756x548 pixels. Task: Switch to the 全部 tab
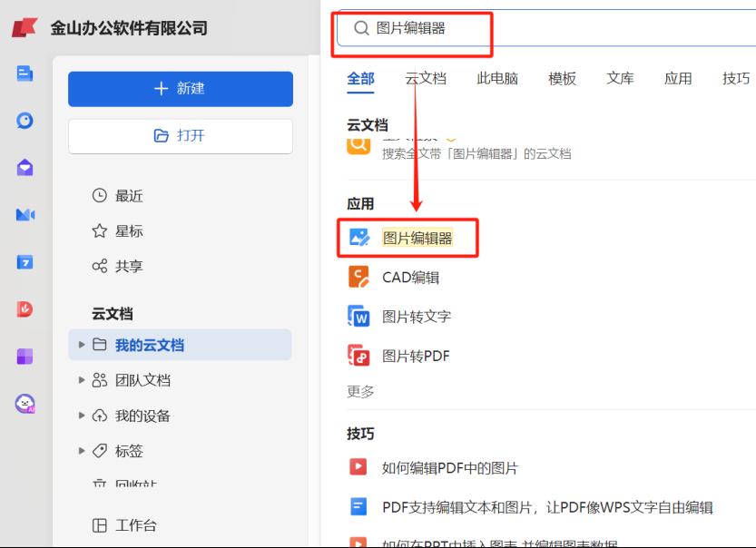tap(360, 78)
